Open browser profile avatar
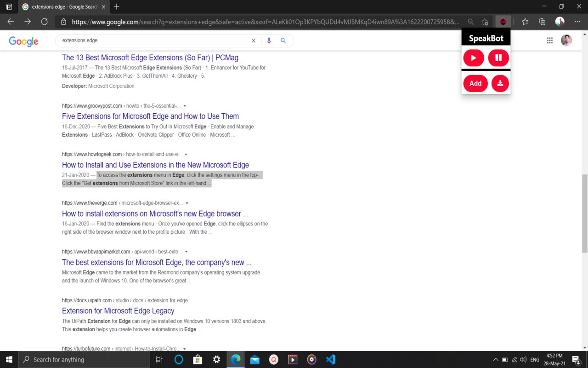588x368 pixels. point(560,22)
